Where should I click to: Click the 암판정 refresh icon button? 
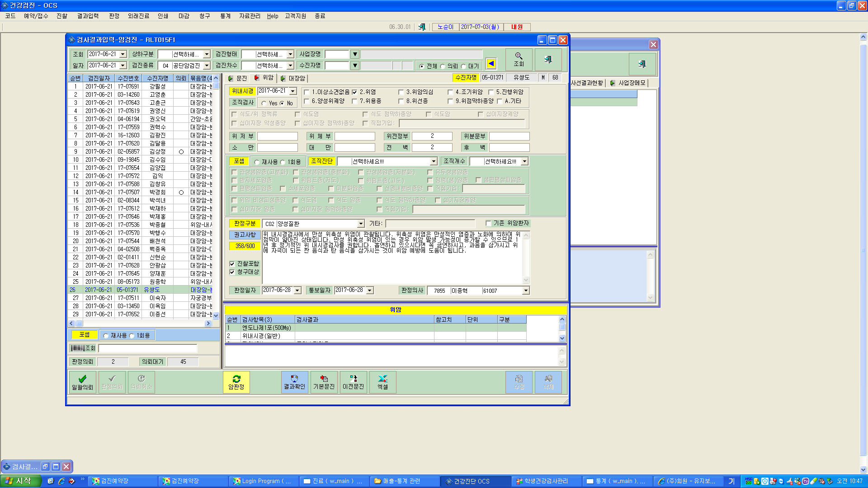(236, 382)
